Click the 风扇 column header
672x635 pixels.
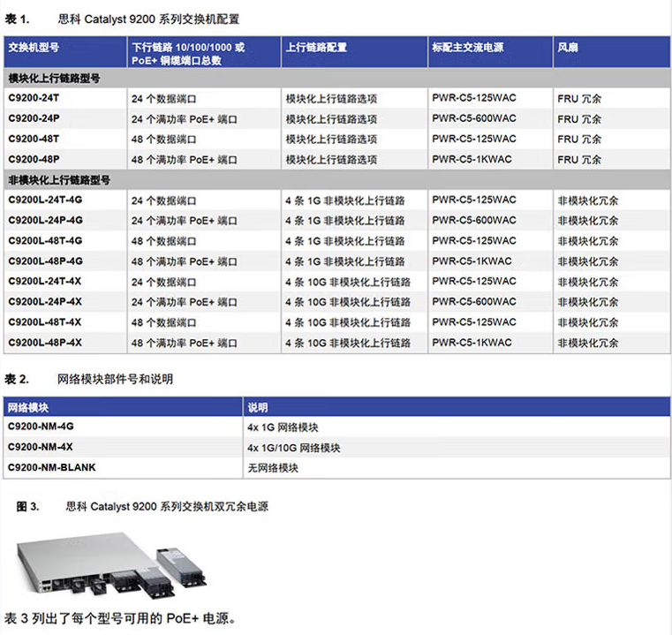pos(568,48)
